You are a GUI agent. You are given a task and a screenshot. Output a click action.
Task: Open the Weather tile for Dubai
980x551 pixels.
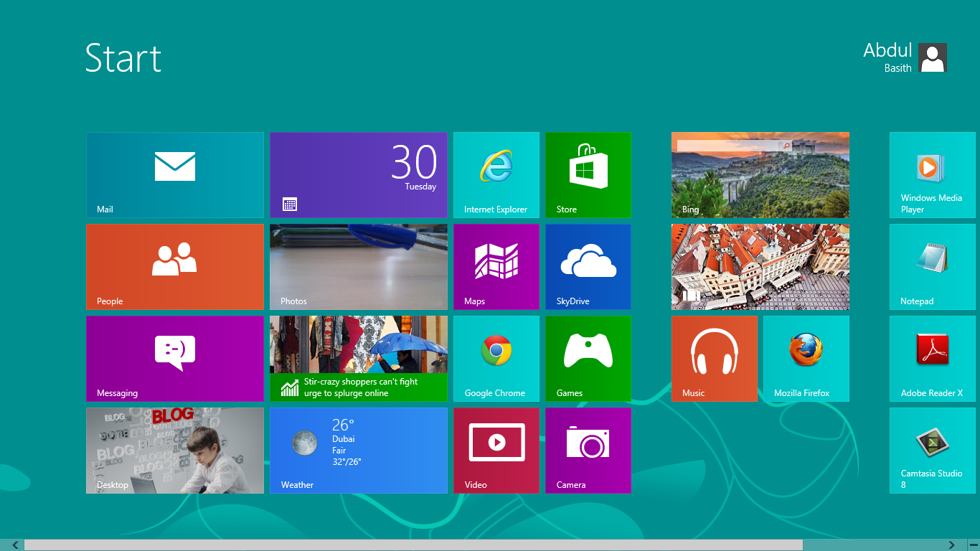point(359,451)
